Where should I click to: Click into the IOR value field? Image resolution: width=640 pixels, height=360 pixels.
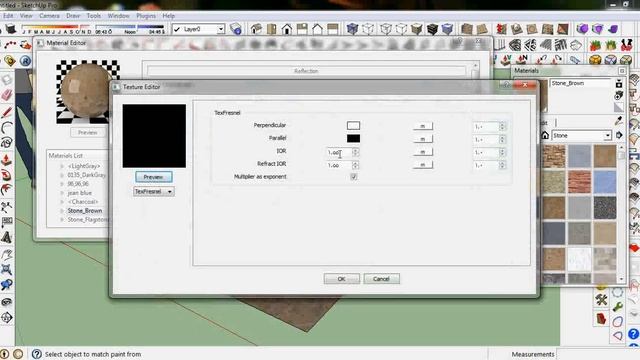[339, 152]
